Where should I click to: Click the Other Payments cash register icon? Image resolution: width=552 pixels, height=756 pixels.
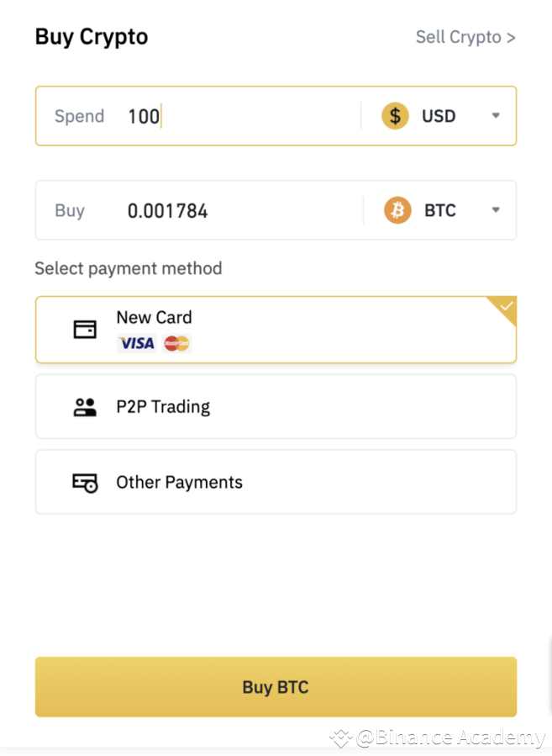point(85,482)
